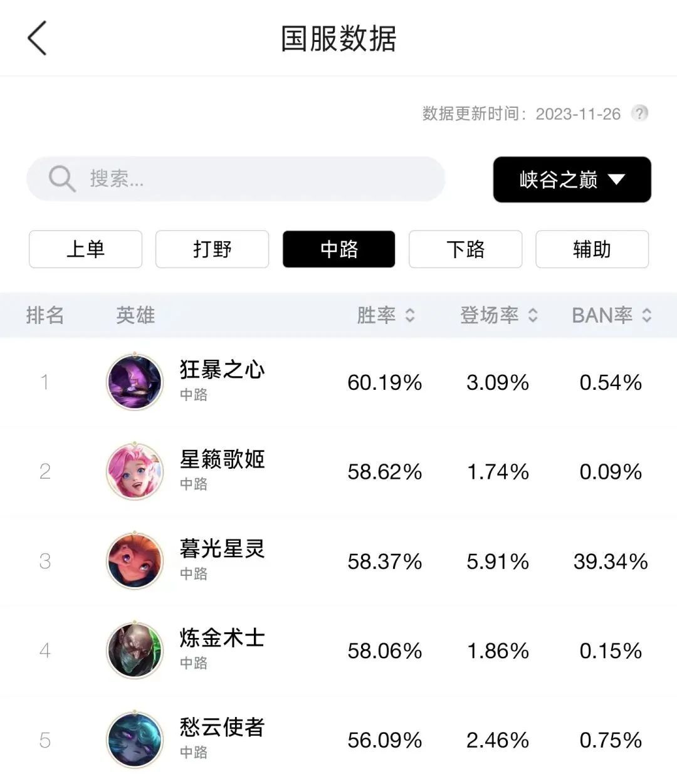
Task: Open 狂暴之心 champion avatar
Action: (135, 382)
